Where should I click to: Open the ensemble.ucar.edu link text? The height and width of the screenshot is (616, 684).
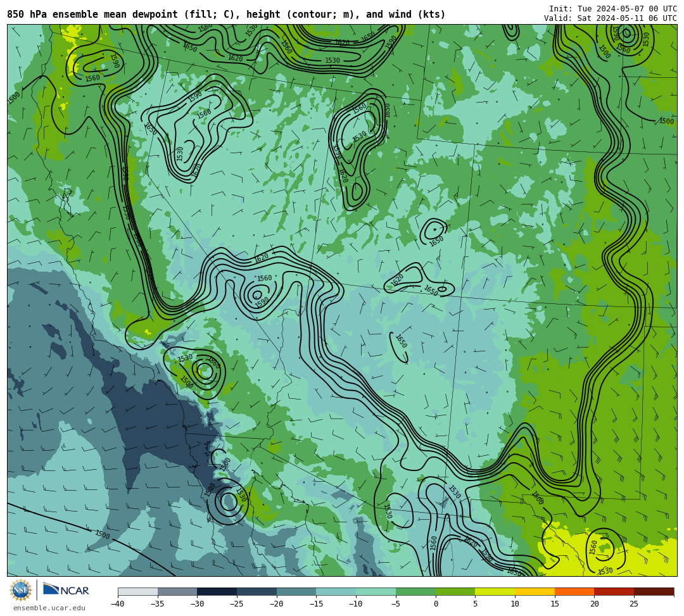pyautogui.click(x=49, y=608)
